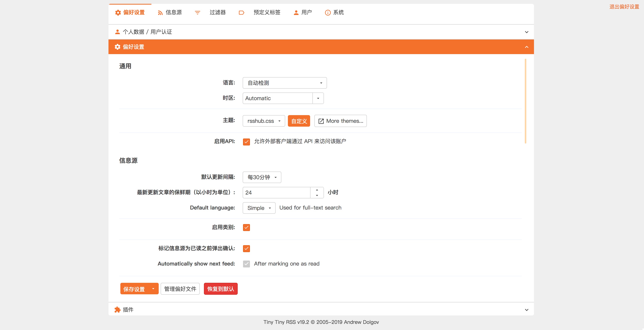Open the rsshub.css theme dropdown
This screenshot has width=644, height=330.
264,121
